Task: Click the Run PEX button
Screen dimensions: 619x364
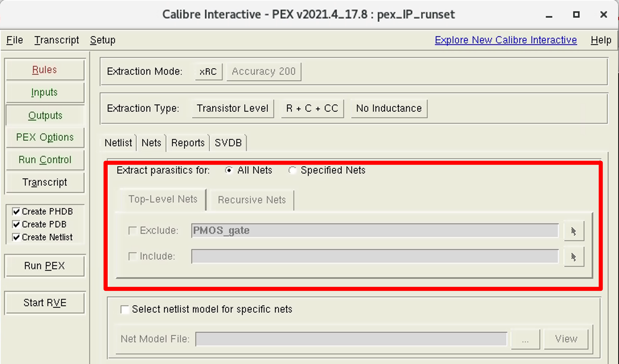Action: [45, 265]
